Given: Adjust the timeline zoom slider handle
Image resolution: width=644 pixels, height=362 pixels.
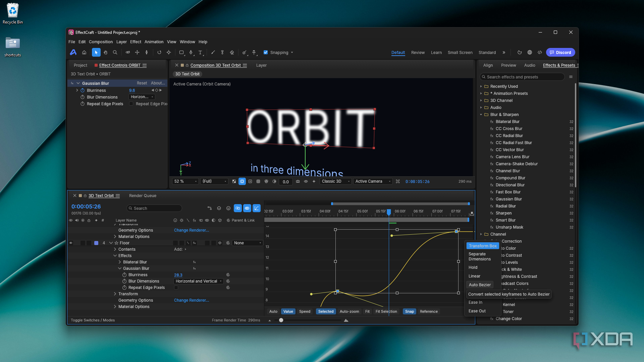Looking at the screenshot, I should pos(281,320).
